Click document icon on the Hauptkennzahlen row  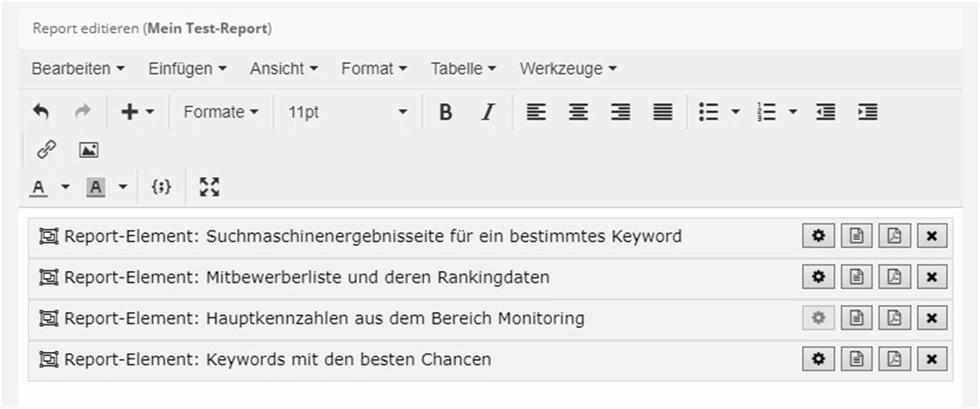click(x=857, y=318)
